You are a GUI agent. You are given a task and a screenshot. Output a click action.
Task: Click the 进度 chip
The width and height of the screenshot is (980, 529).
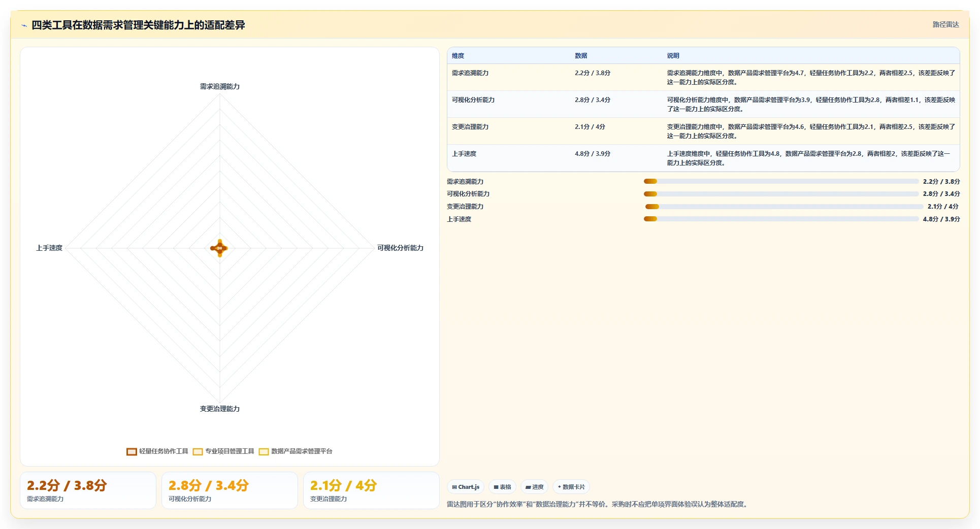click(x=534, y=487)
